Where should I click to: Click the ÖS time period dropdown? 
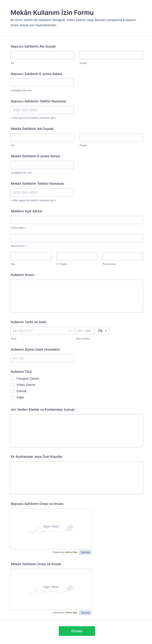point(102,330)
